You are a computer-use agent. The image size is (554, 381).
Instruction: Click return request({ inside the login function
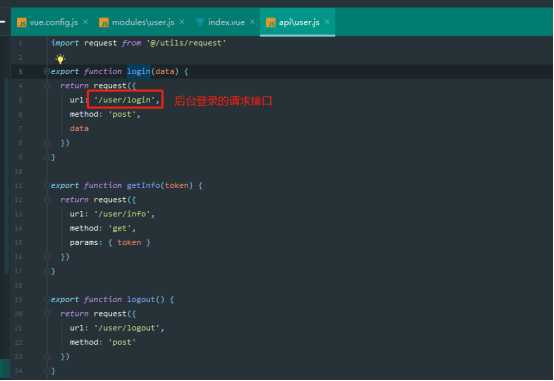pos(98,86)
